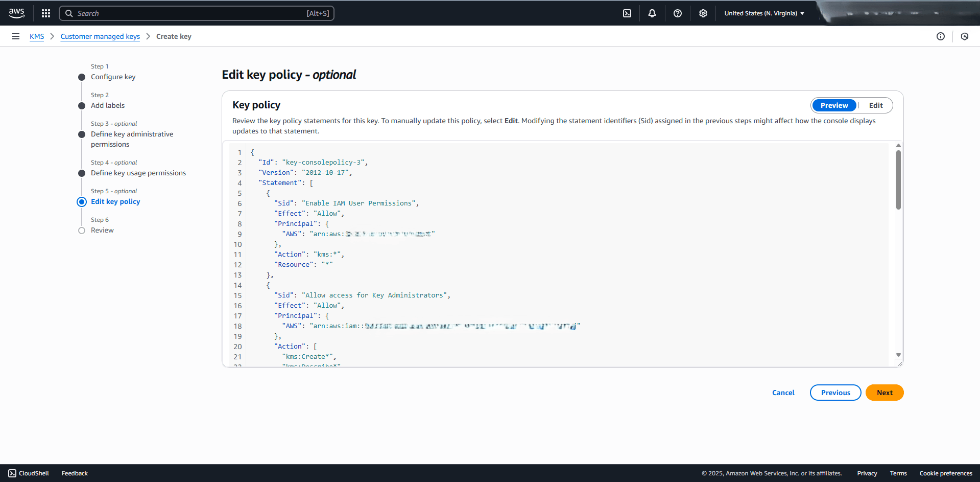Open Cookie preferences in the footer
The height and width of the screenshot is (482, 980).
tap(946, 473)
